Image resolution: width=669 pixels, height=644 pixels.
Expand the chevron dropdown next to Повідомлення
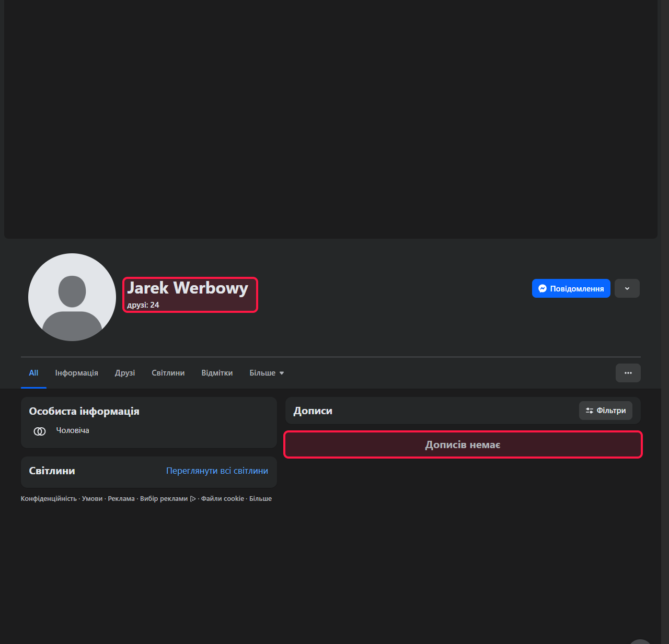[x=627, y=288]
